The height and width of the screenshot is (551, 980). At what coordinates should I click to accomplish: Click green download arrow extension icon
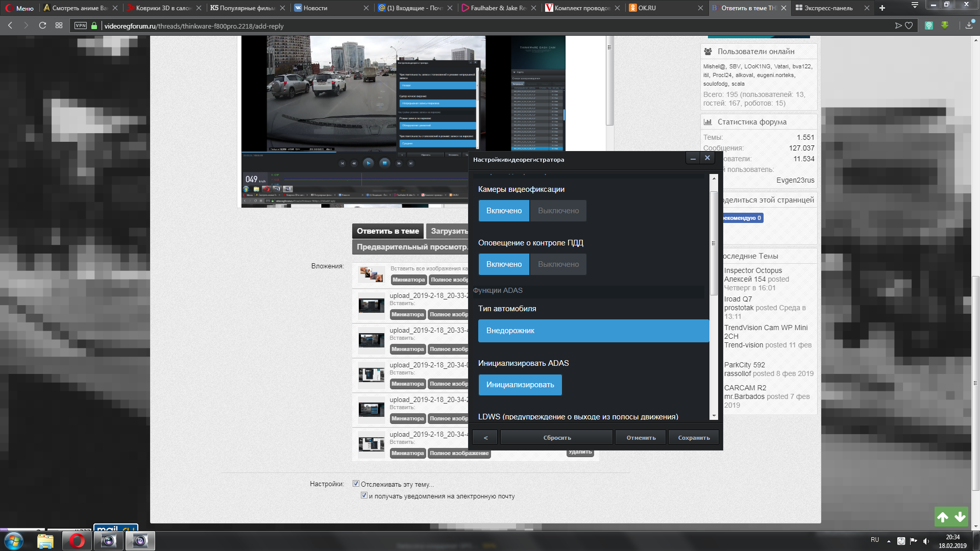point(945,25)
